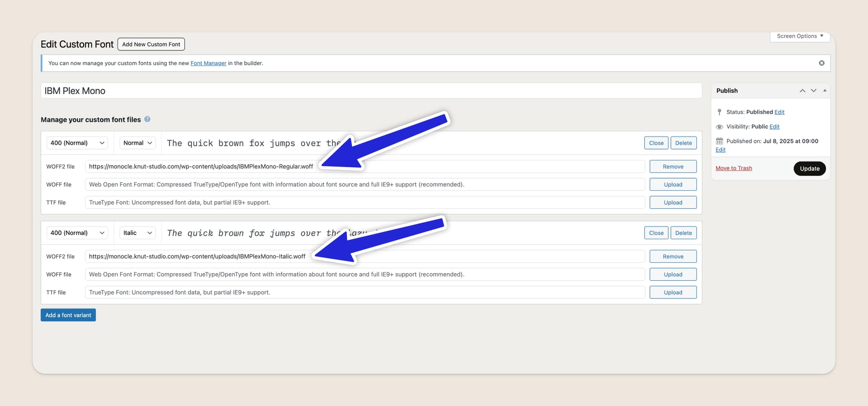Click the calendar icon next to Published on
Screen dimensions: 868x406
pos(719,141)
